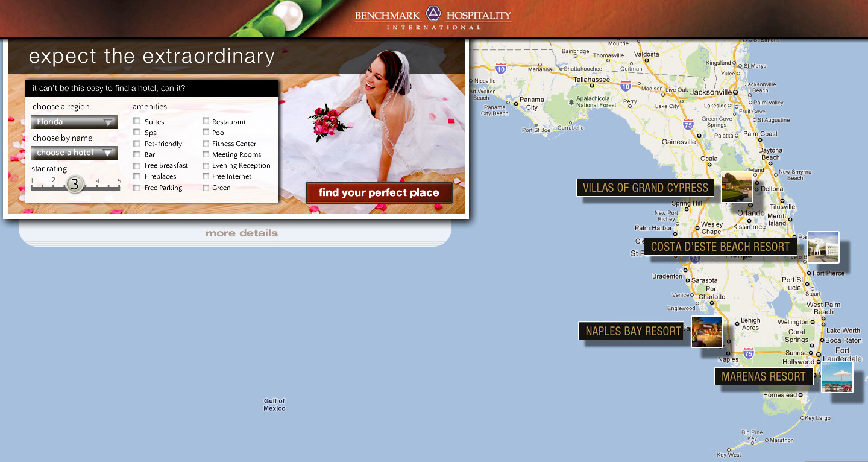Click the Orlando city label on map
Screen dimensions: 868x462
click(751, 213)
